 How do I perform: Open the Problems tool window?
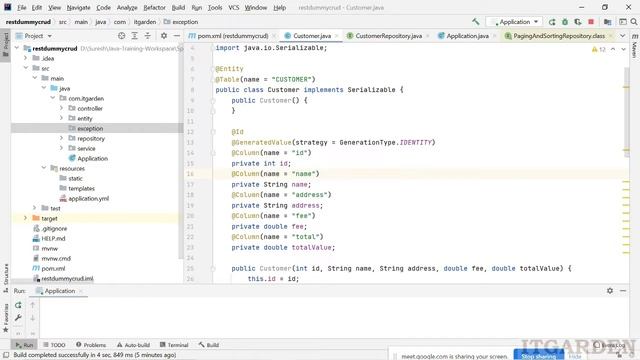click(91, 345)
